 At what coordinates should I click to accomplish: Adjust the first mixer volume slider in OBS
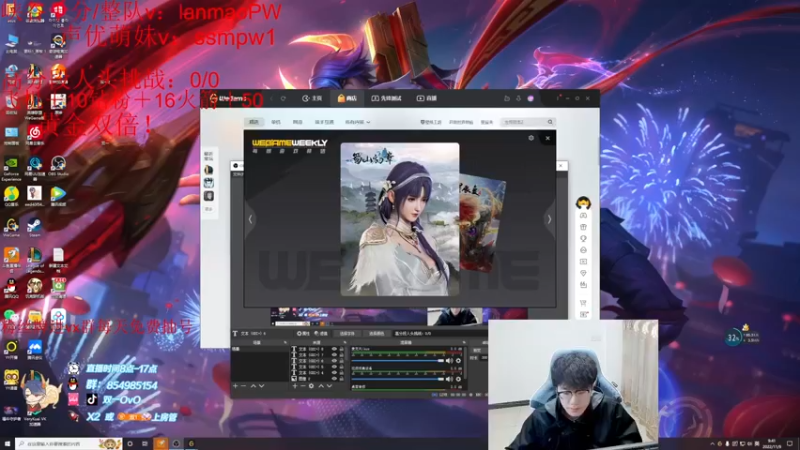(397, 361)
